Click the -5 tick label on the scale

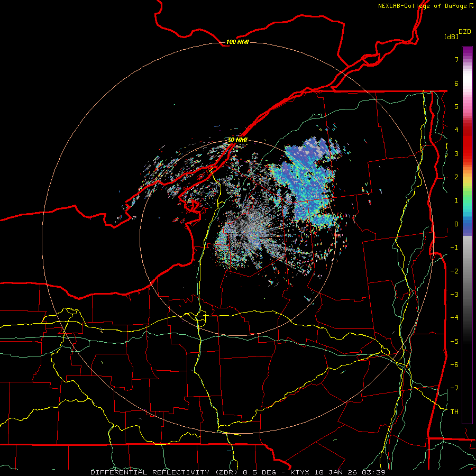coord(454,342)
